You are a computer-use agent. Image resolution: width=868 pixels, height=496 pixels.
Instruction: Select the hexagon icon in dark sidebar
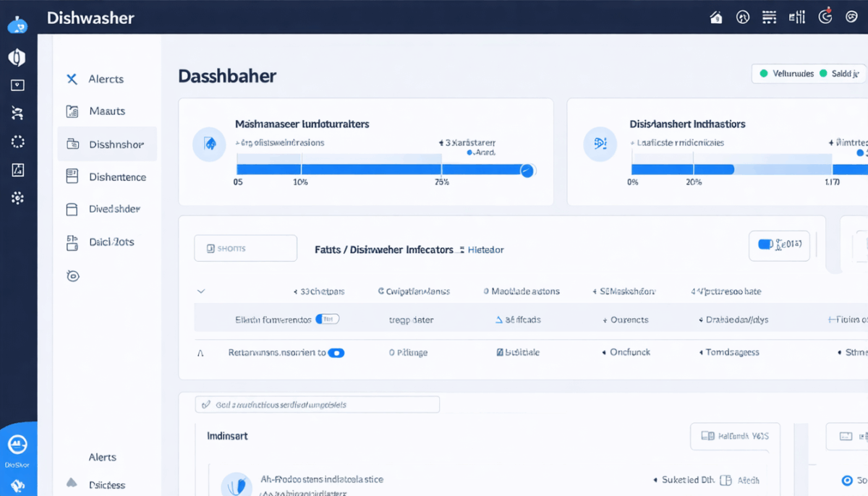(x=17, y=57)
